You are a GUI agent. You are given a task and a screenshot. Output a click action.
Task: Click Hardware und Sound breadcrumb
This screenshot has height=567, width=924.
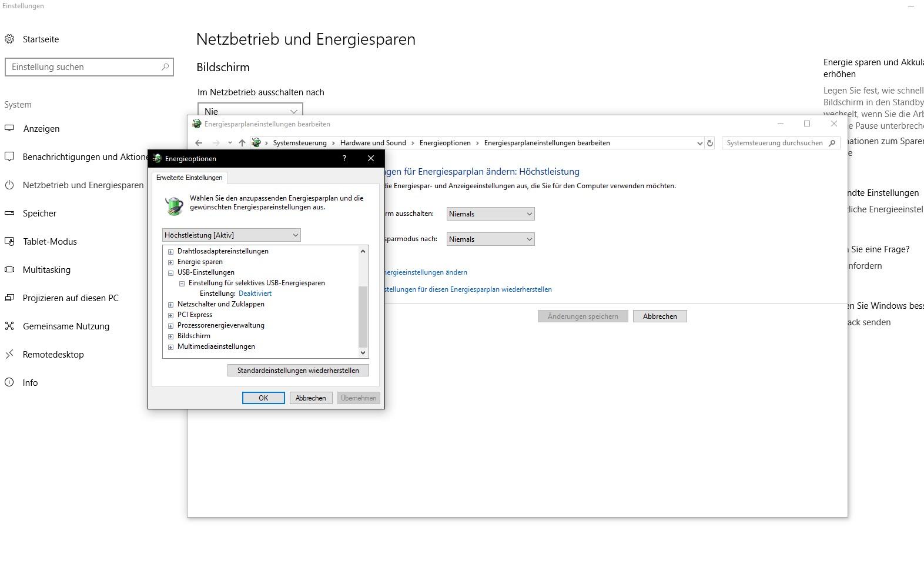click(373, 143)
